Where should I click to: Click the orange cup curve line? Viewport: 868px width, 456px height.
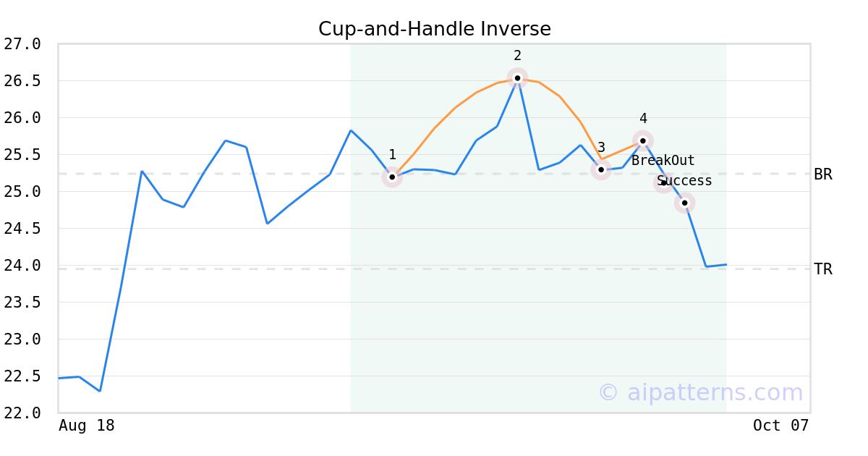click(x=454, y=109)
